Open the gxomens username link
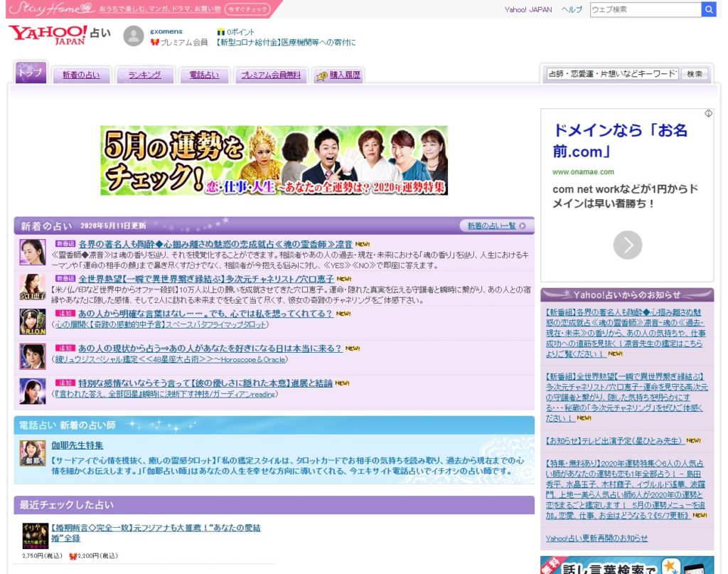This screenshot has width=728, height=574. pyautogui.click(x=166, y=31)
